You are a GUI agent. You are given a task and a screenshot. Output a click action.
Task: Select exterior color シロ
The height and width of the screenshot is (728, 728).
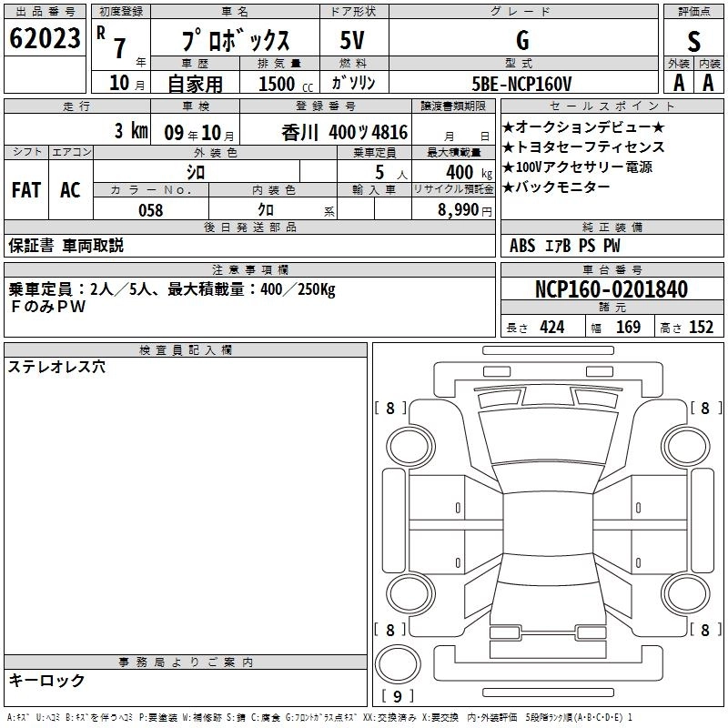[x=196, y=173]
